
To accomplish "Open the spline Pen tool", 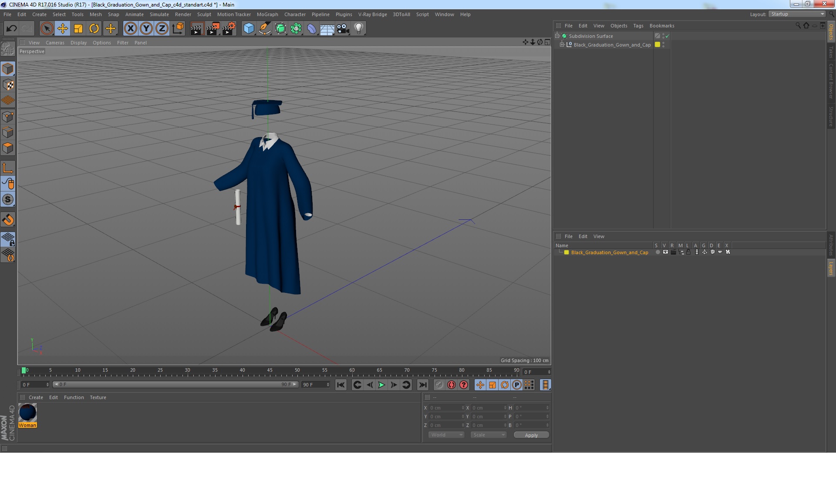I will coord(264,29).
